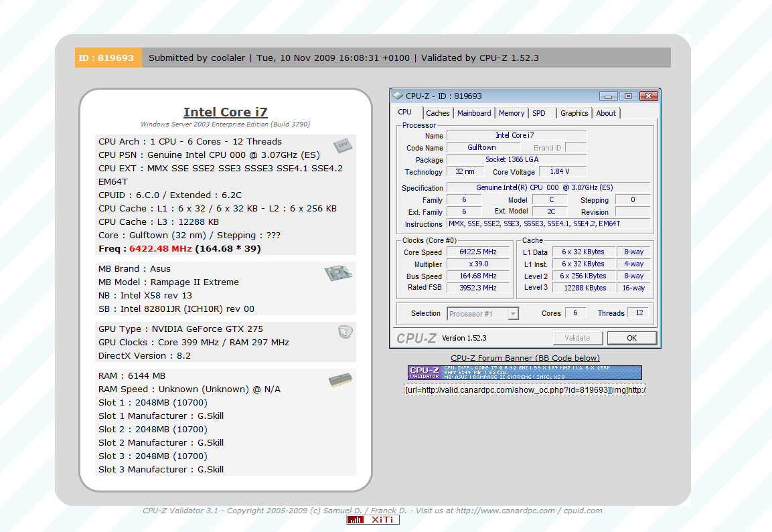Click the CPU-Z Validator 3.1 copyright footer

[x=373, y=511]
